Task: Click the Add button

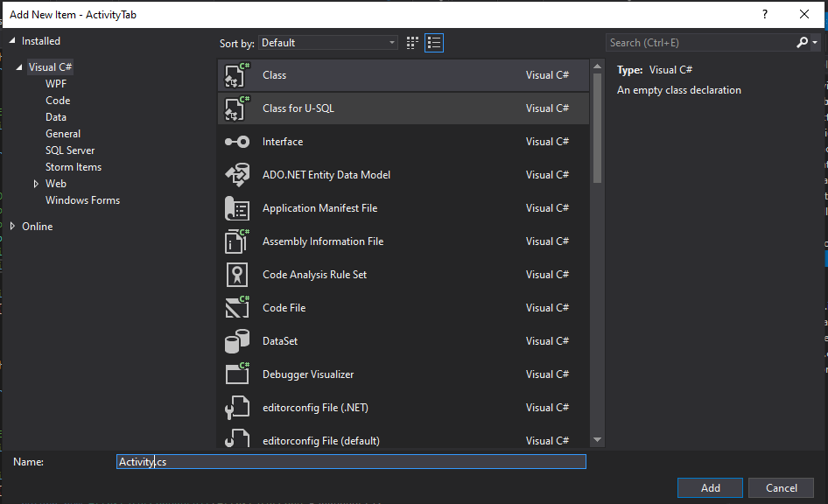Action: click(x=710, y=487)
